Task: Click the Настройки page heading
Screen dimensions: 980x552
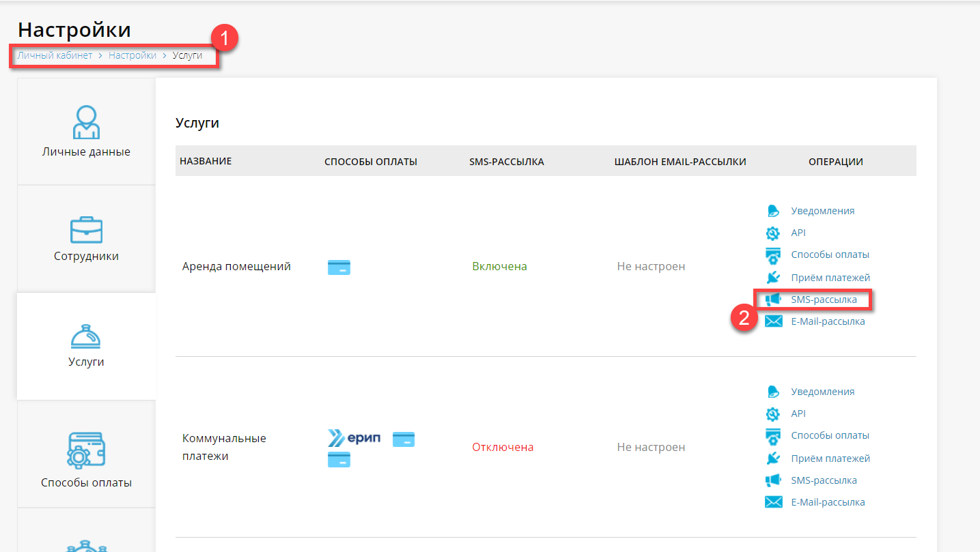Action: point(74,30)
